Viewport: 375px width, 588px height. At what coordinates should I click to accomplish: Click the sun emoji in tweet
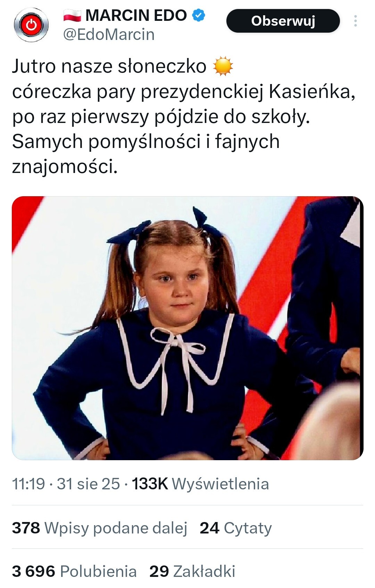pyautogui.click(x=223, y=66)
